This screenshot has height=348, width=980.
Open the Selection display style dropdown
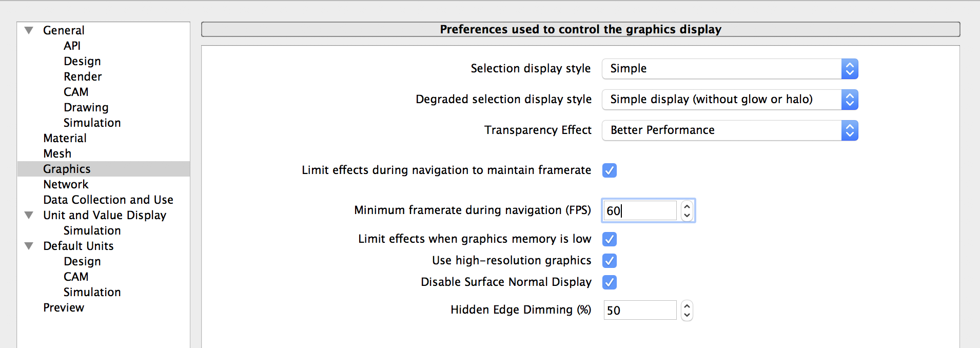(x=849, y=68)
